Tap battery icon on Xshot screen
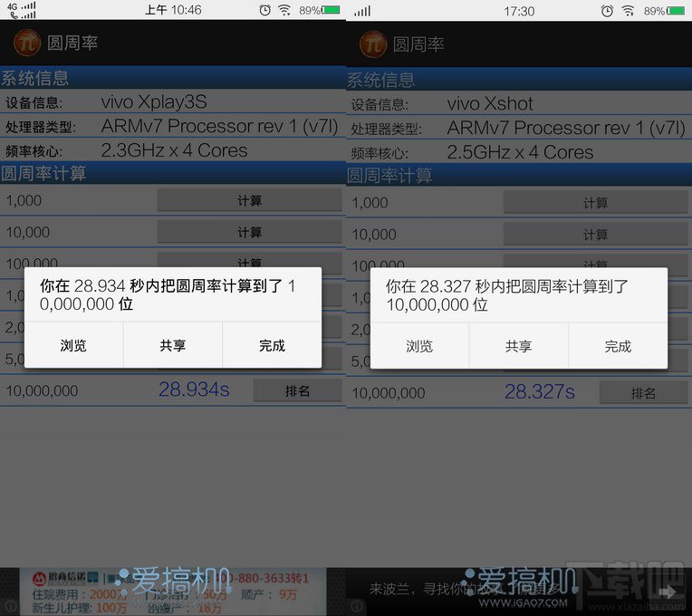This screenshot has height=616, width=692. tap(676, 11)
